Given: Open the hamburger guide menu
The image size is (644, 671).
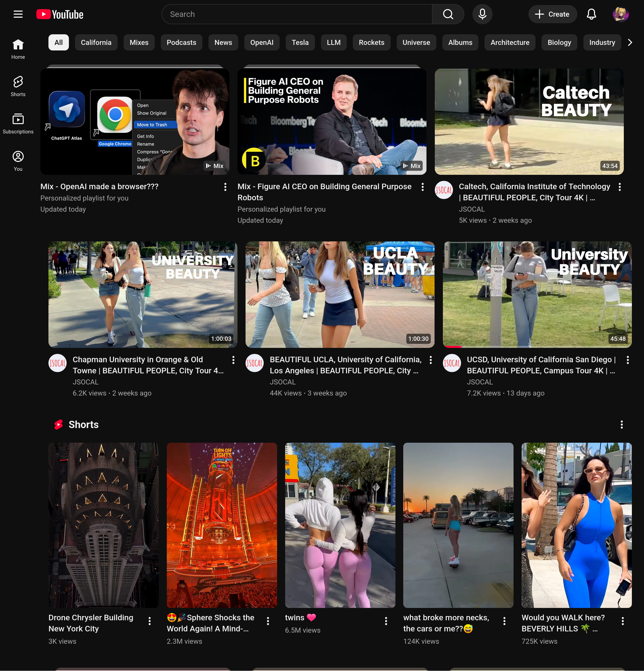Looking at the screenshot, I should [18, 14].
